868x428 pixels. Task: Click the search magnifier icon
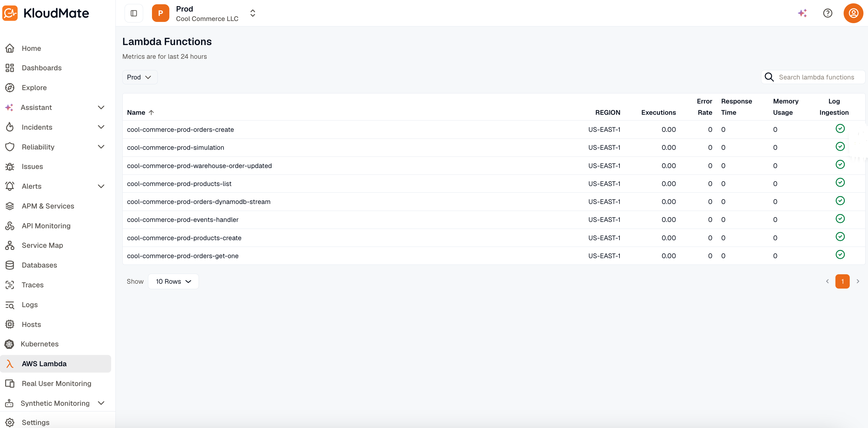click(769, 77)
